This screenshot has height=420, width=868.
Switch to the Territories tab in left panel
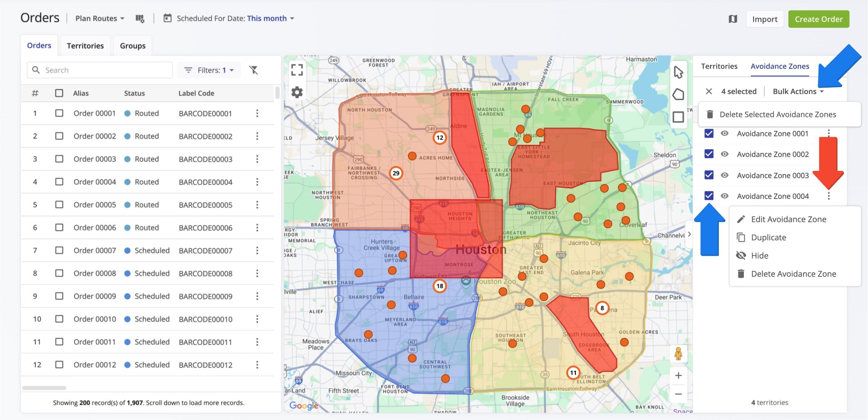pos(85,46)
